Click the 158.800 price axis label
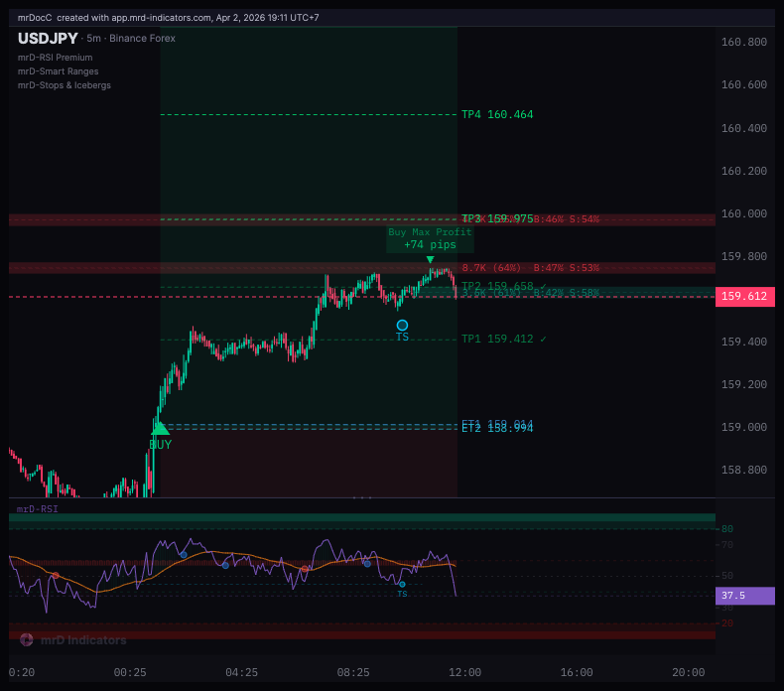 coord(744,470)
